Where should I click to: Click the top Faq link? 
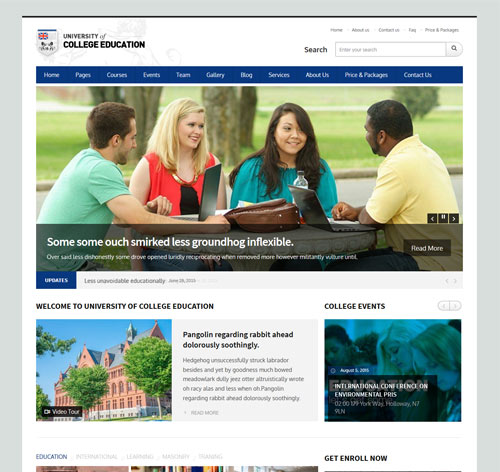tap(412, 30)
